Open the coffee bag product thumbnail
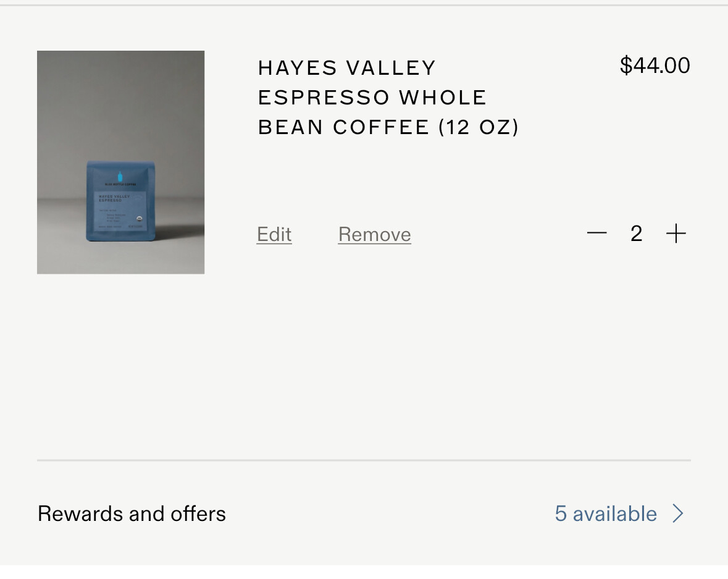 (x=120, y=162)
